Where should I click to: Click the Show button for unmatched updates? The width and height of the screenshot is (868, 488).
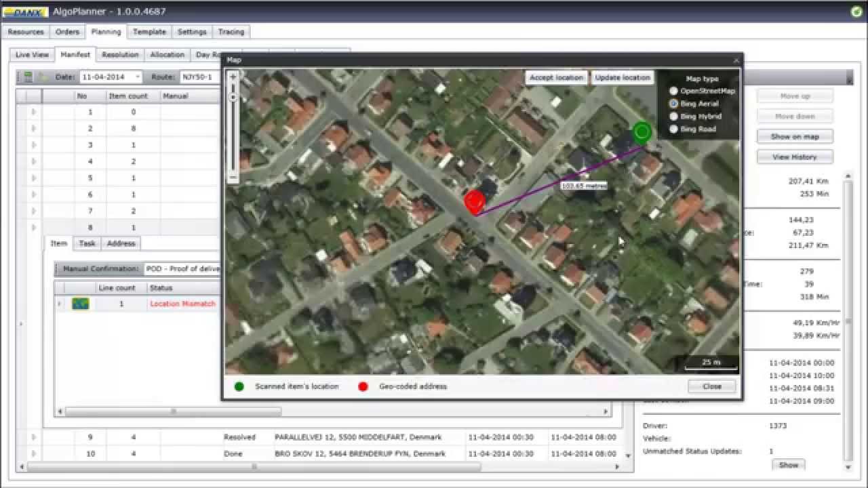pyautogui.click(x=788, y=465)
